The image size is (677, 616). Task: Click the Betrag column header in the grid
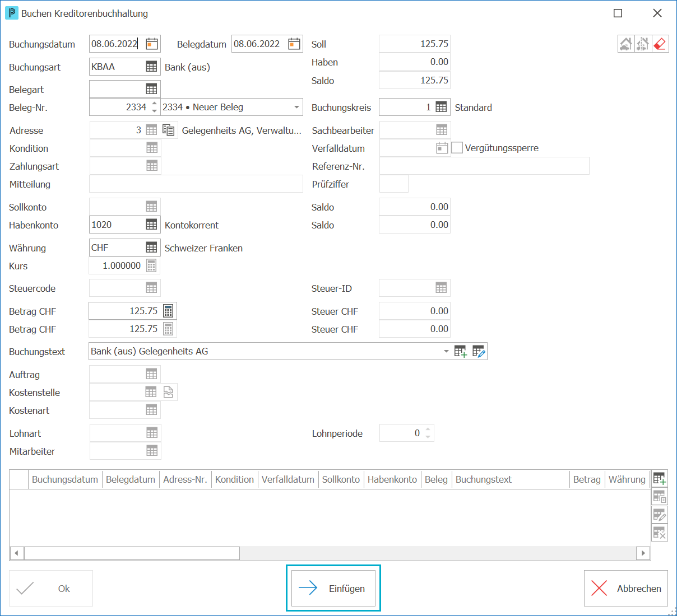587,479
